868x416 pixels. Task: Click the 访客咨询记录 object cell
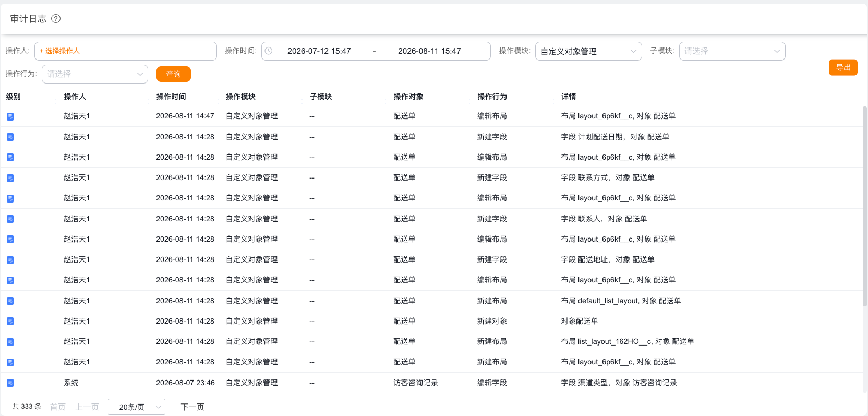coord(416,383)
